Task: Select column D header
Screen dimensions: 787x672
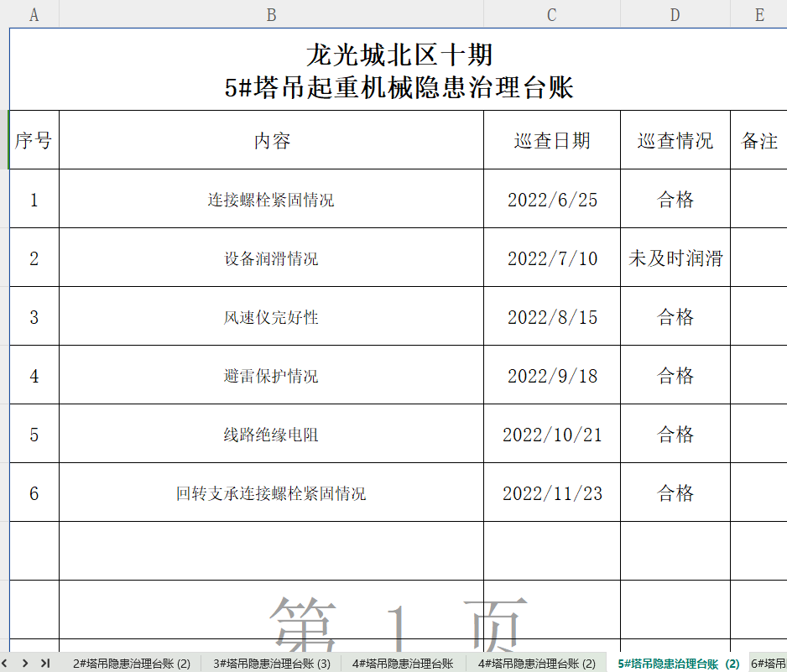Action: [675, 14]
